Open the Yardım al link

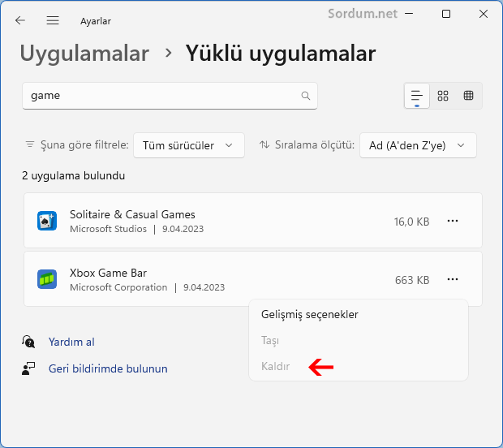71,342
